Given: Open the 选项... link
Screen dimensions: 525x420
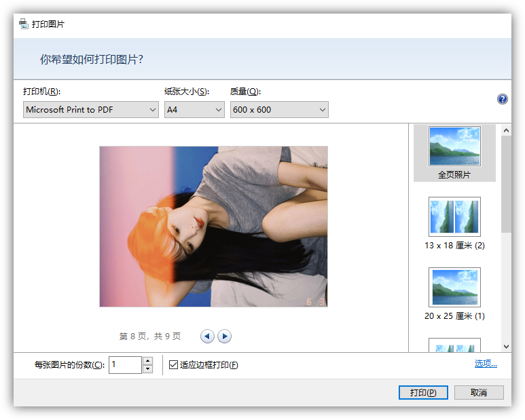Looking at the screenshot, I should click(x=486, y=364).
